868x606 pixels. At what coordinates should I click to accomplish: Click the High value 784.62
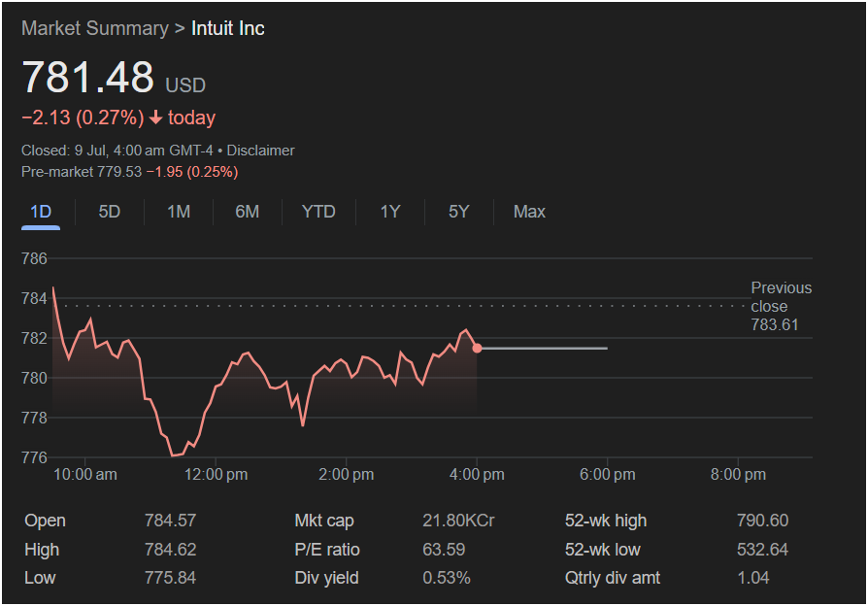[x=170, y=550]
